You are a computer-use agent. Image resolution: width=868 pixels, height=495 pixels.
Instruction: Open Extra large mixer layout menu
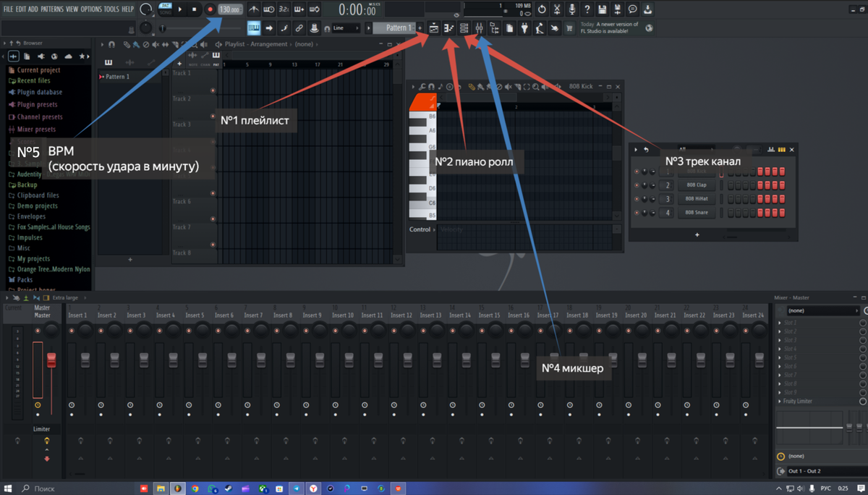click(x=66, y=297)
